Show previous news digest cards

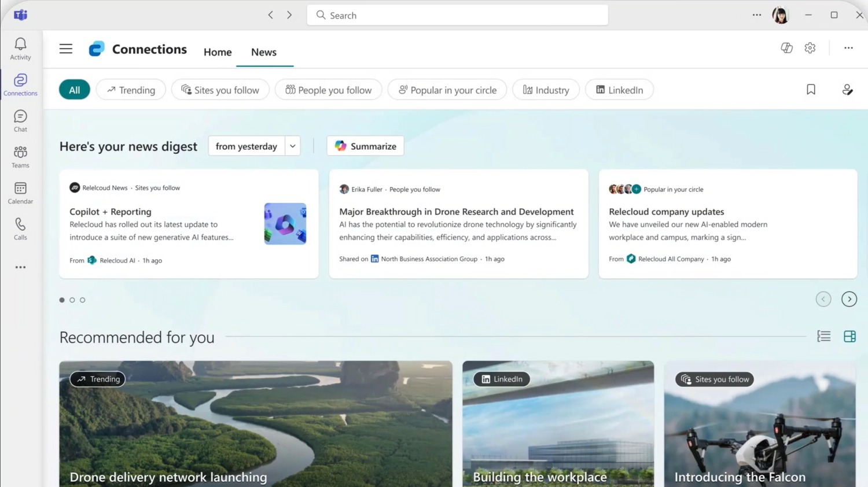(x=823, y=299)
